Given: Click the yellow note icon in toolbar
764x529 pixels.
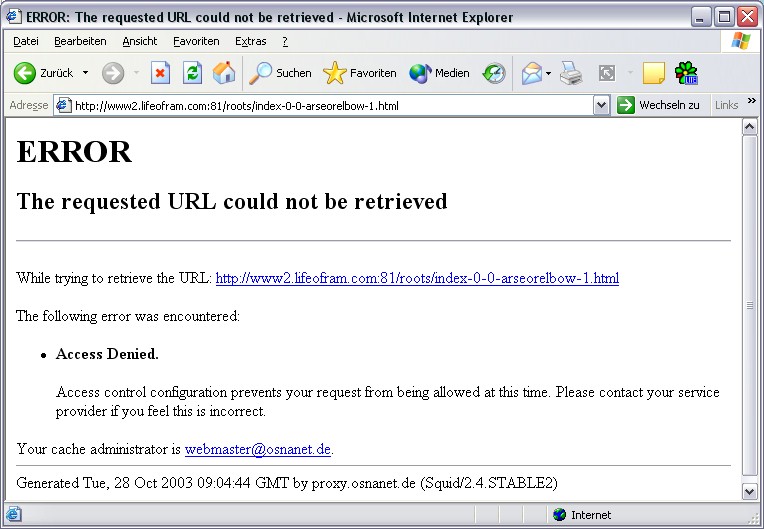Looking at the screenshot, I should (653, 74).
